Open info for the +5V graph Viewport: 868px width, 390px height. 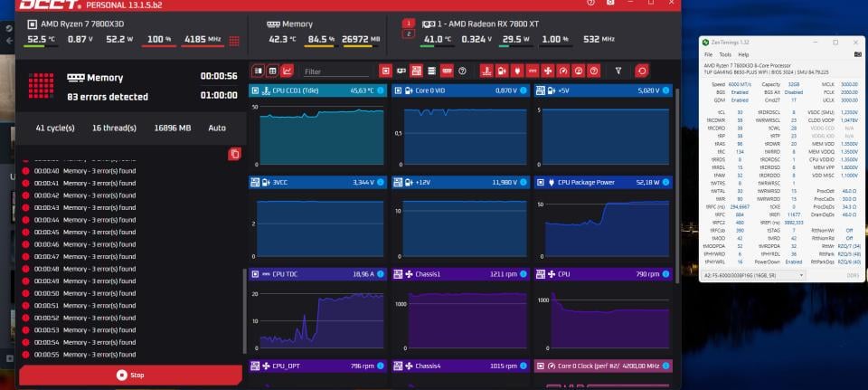[665, 90]
